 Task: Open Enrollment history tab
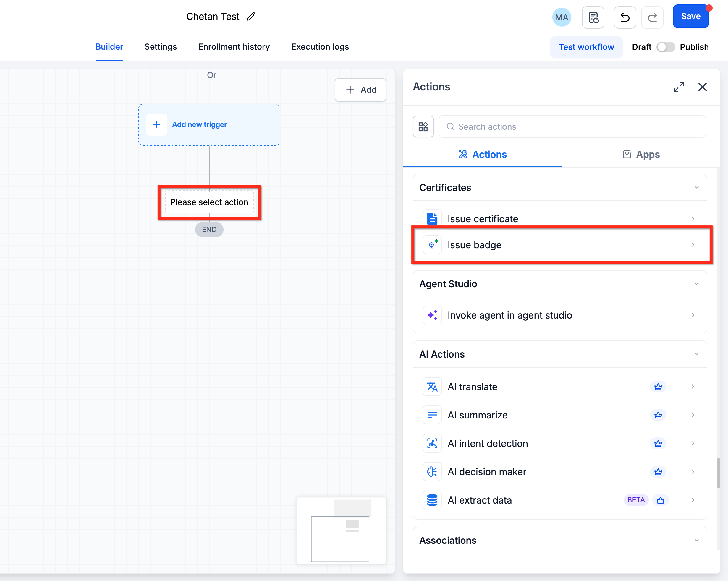click(x=234, y=47)
